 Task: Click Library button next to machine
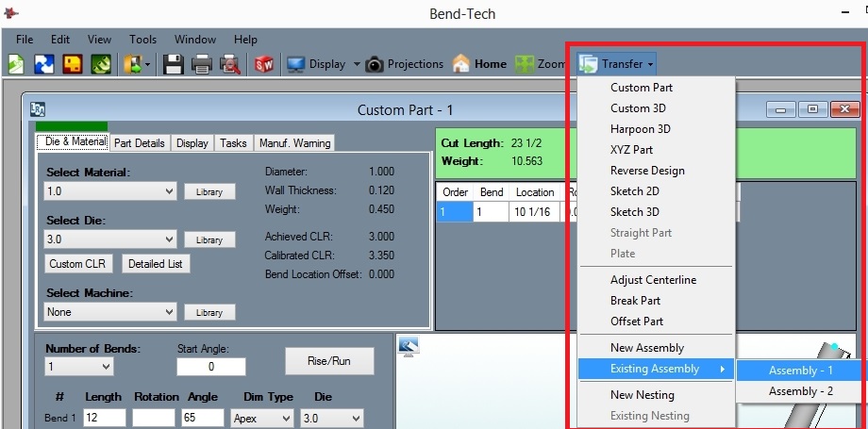coord(209,312)
